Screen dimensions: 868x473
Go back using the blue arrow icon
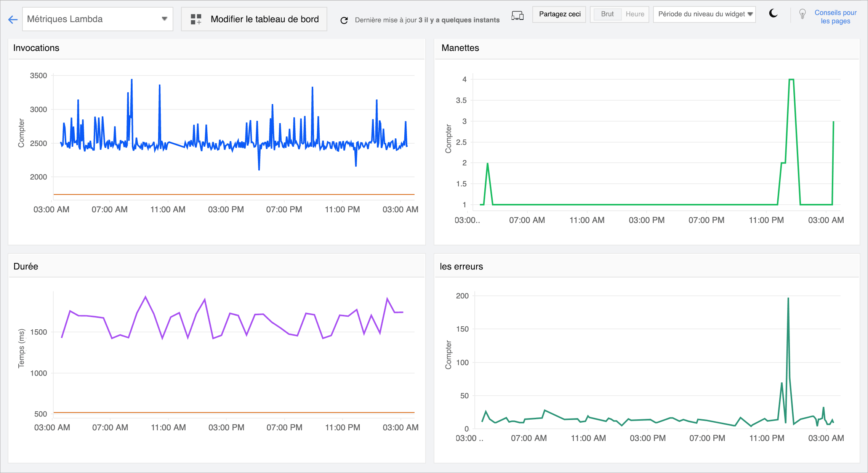click(13, 19)
